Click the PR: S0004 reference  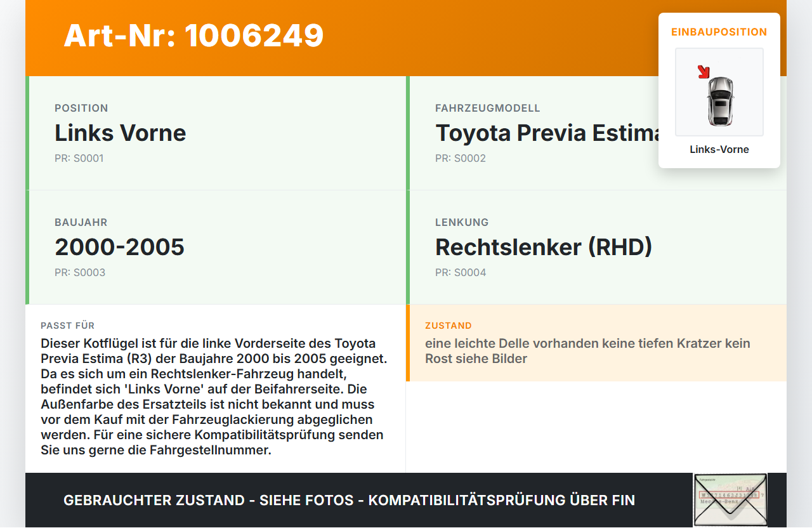tap(461, 272)
